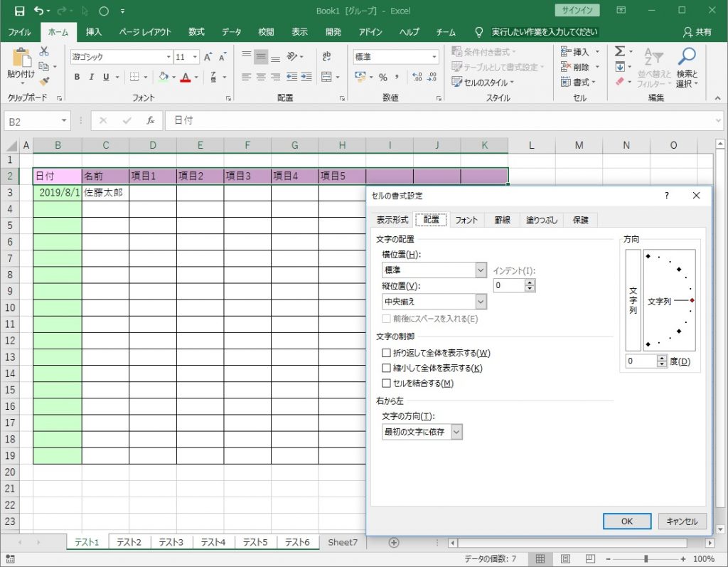Screen dimensions: 728x567
Task: Expand the Name Box dropdown arrow
Action: [x=64, y=121]
